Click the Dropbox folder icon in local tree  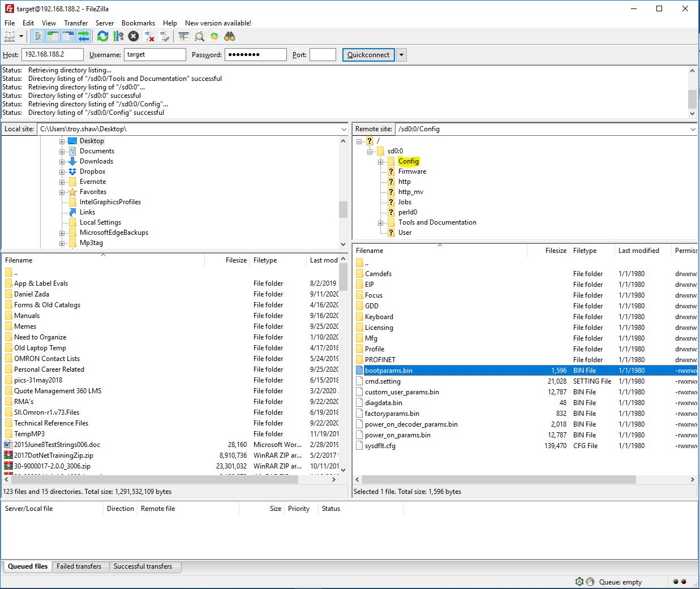[x=72, y=171]
